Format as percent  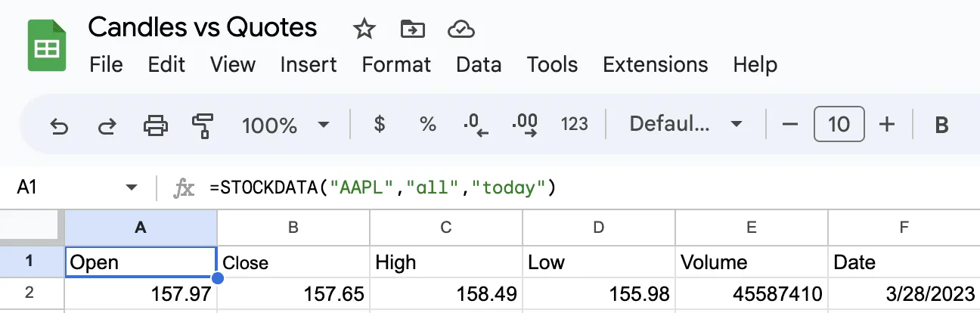(x=428, y=125)
